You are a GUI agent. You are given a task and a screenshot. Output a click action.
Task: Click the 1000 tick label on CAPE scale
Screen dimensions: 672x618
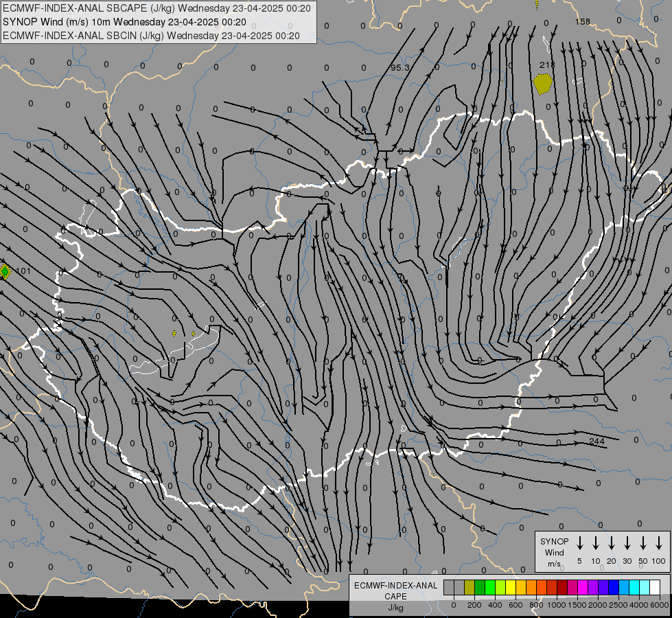pyautogui.click(x=557, y=605)
